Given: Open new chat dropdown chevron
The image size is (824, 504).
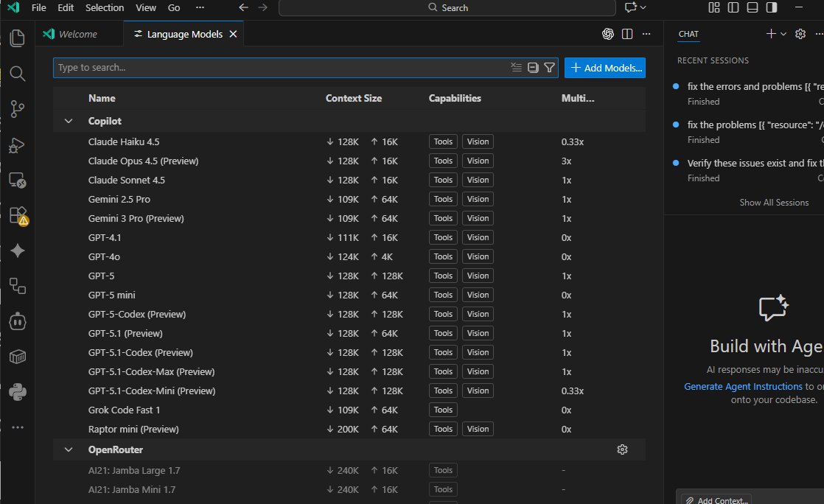Looking at the screenshot, I should coord(783,34).
